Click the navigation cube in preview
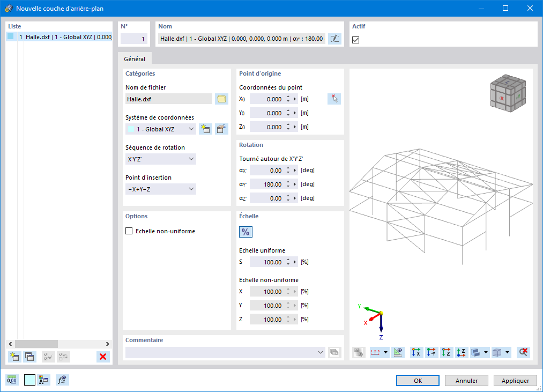The width and height of the screenshot is (543, 392). coord(508,93)
